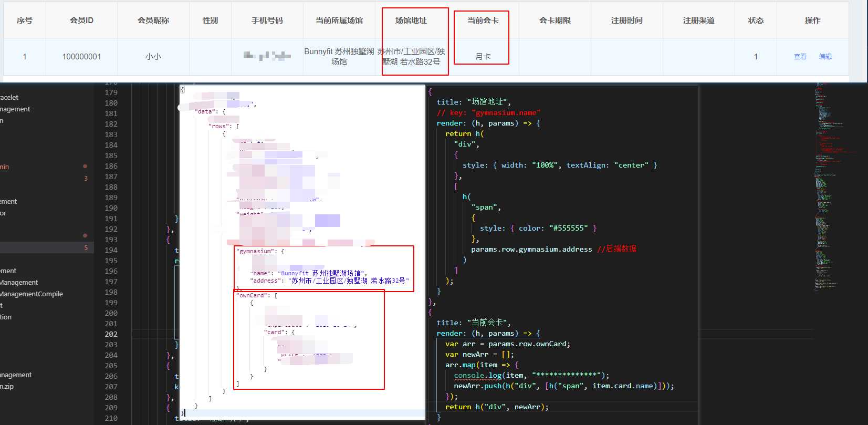Click the 手机号码 column header

tap(267, 20)
